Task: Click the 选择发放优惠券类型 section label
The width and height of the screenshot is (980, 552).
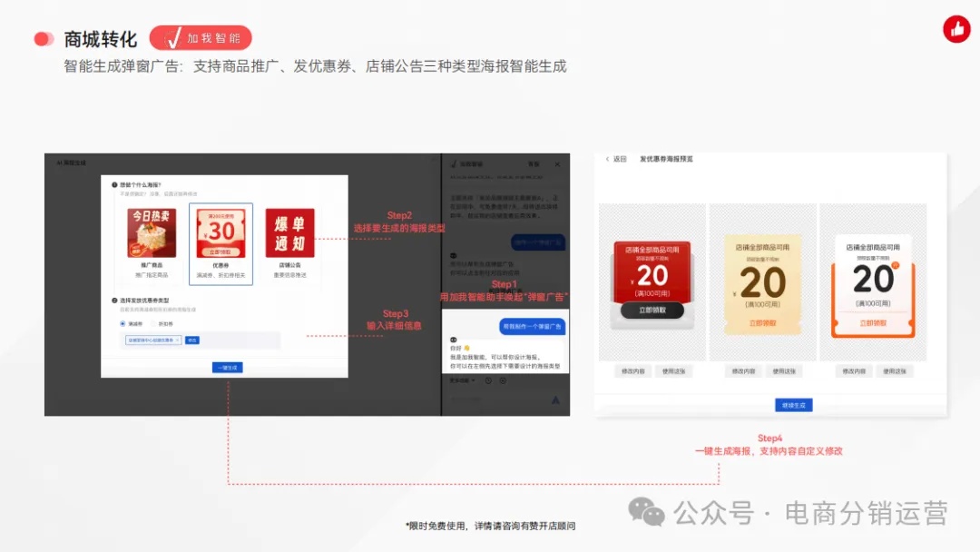Action: (x=144, y=301)
